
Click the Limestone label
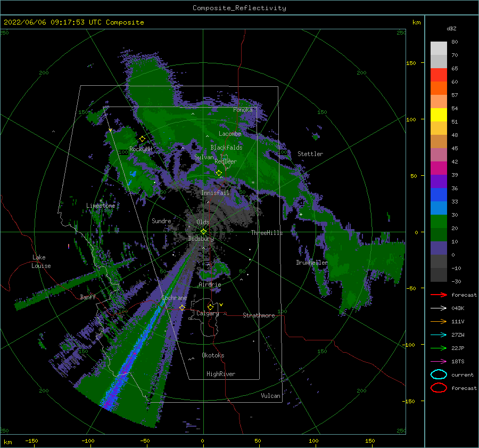coord(101,206)
